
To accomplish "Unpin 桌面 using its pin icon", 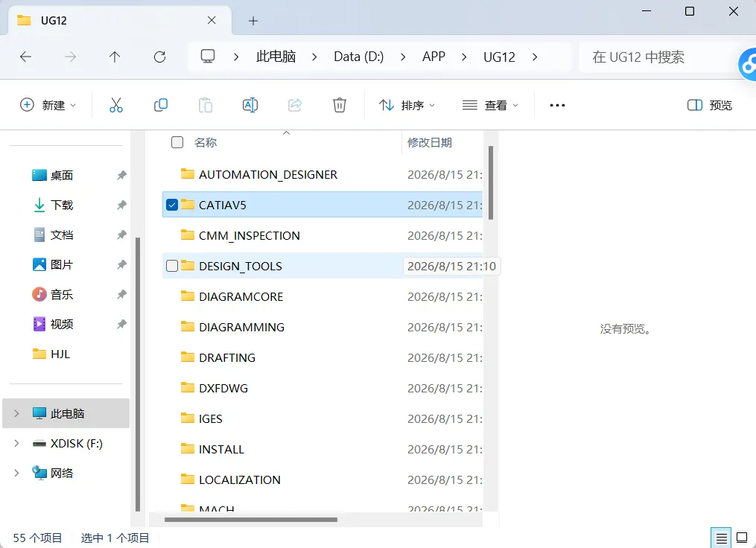I will click(x=121, y=176).
